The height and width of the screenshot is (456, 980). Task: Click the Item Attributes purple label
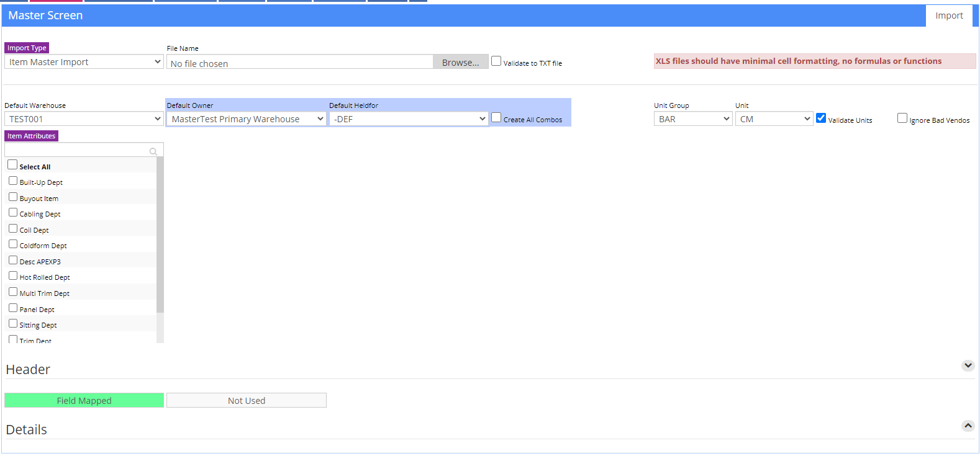(x=32, y=136)
